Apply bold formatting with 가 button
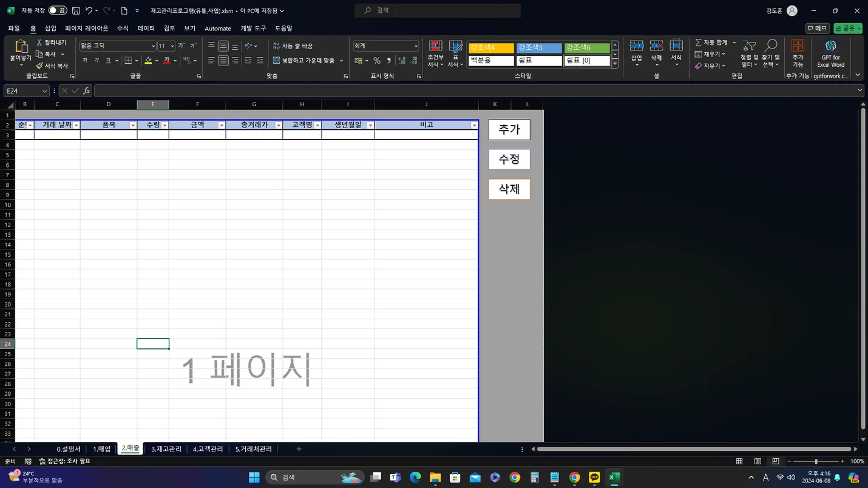868x488 pixels. [x=85, y=61]
